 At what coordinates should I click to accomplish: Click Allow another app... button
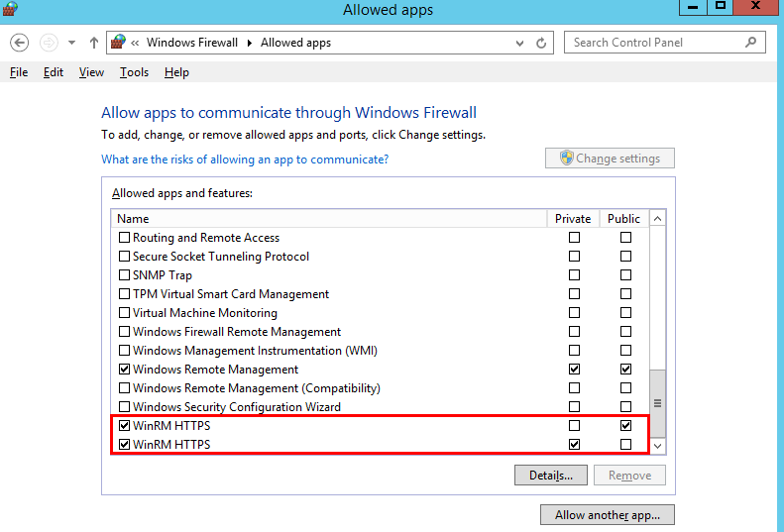pos(607,514)
